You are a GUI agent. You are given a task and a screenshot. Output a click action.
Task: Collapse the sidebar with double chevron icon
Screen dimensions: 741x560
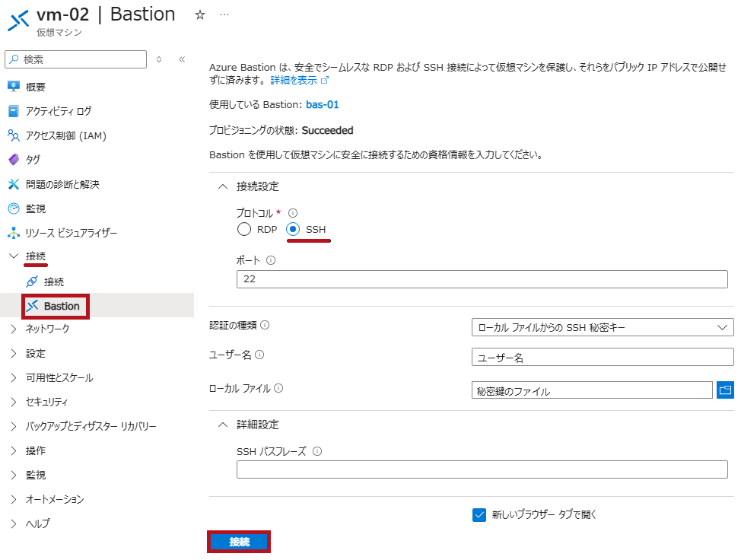pyautogui.click(x=182, y=59)
